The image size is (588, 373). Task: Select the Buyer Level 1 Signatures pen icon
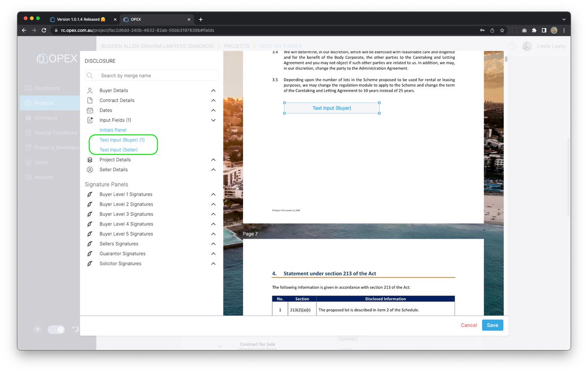pyautogui.click(x=89, y=194)
